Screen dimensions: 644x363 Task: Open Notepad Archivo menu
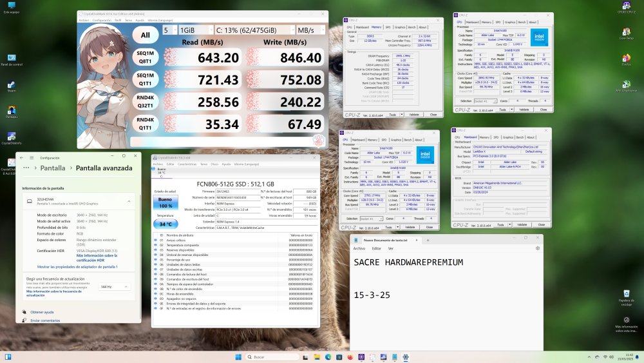click(359, 248)
